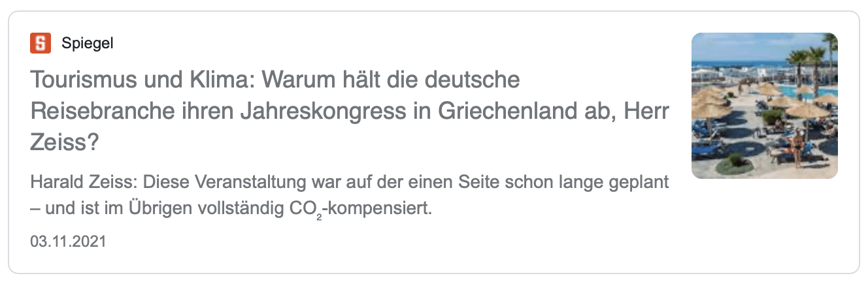This screenshot has width=868, height=282.
Task: Click the publication date 03.11.2021
Action: (68, 242)
